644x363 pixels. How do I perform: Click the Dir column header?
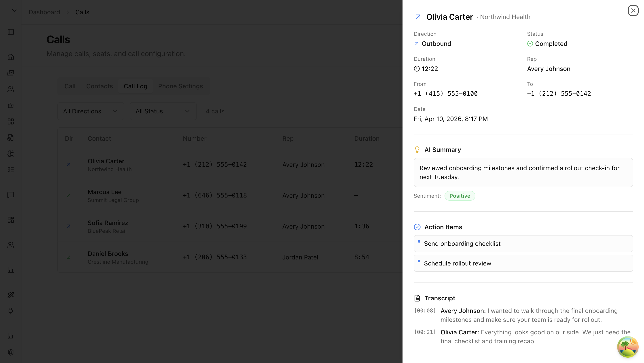[x=69, y=138]
